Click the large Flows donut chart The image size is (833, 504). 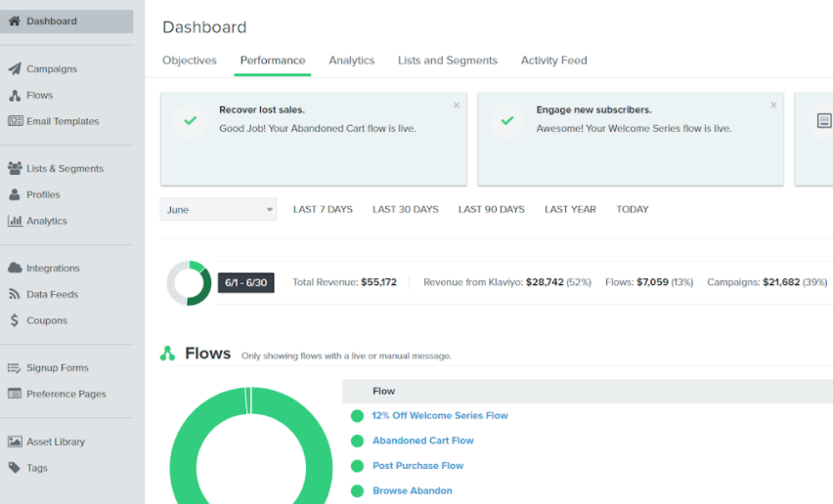(x=250, y=445)
